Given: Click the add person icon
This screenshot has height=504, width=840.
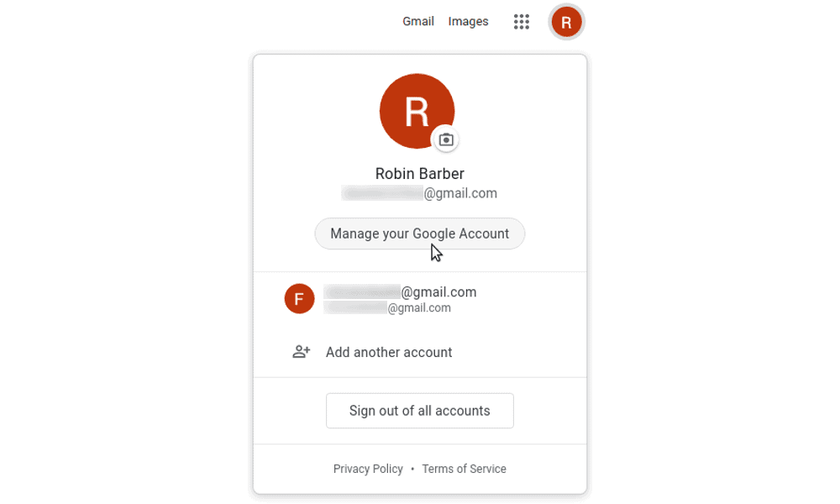Looking at the screenshot, I should click(301, 352).
